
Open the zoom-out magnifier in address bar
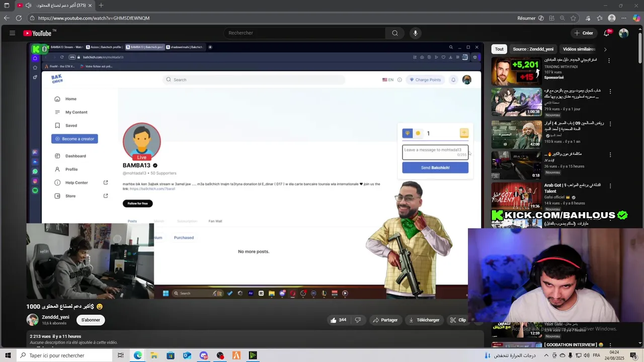tap(562, 18)
